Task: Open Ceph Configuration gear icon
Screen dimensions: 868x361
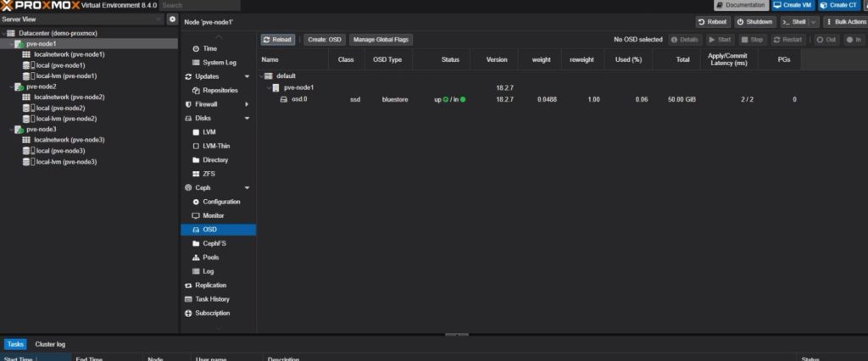Action: pyautogui.click(x=196, y=202)
